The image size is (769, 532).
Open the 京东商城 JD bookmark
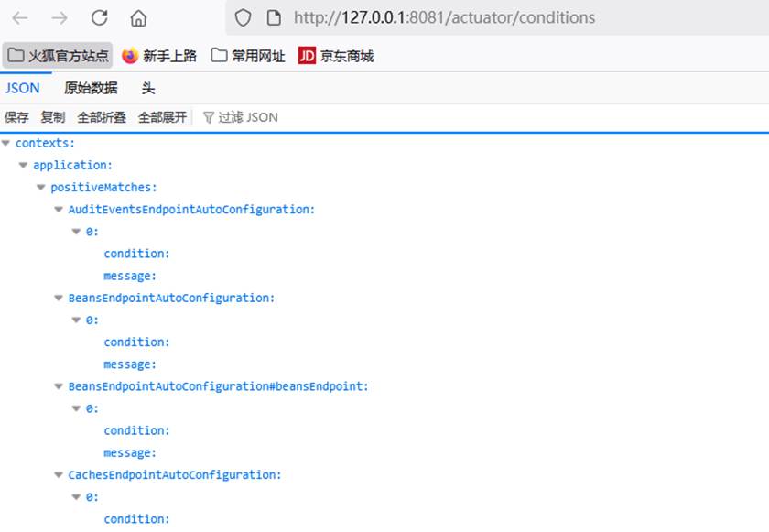tap(336, 56)
